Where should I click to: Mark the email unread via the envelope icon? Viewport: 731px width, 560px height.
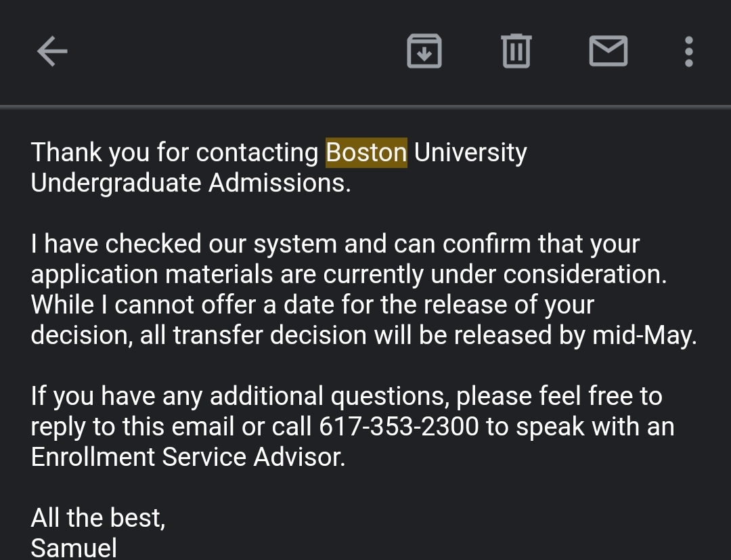608,51
